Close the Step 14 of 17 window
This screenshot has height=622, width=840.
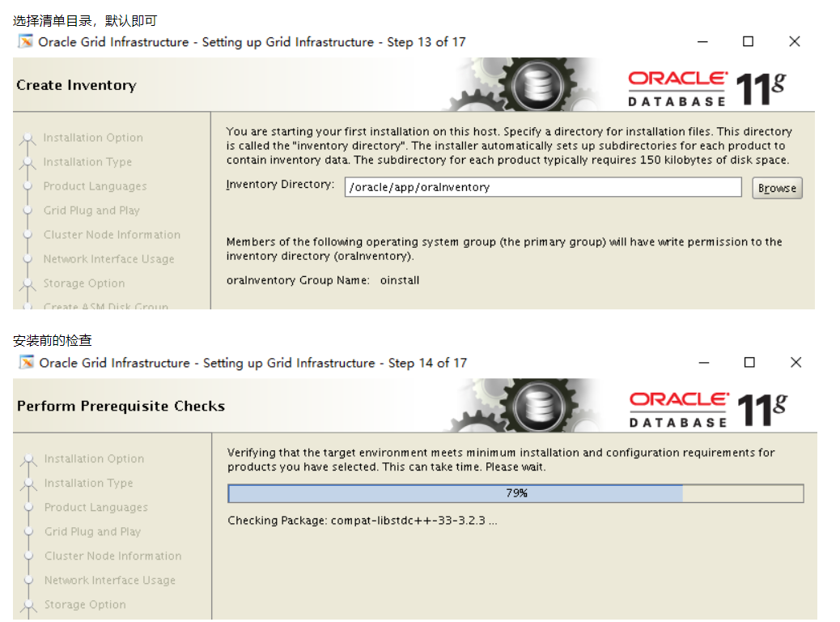coord(796,363)
